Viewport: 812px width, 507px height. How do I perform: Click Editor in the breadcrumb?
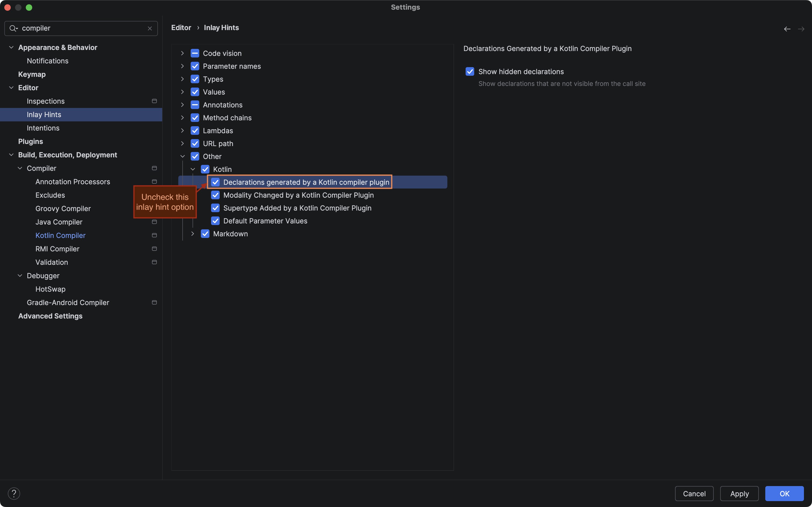tap(181, 27)
